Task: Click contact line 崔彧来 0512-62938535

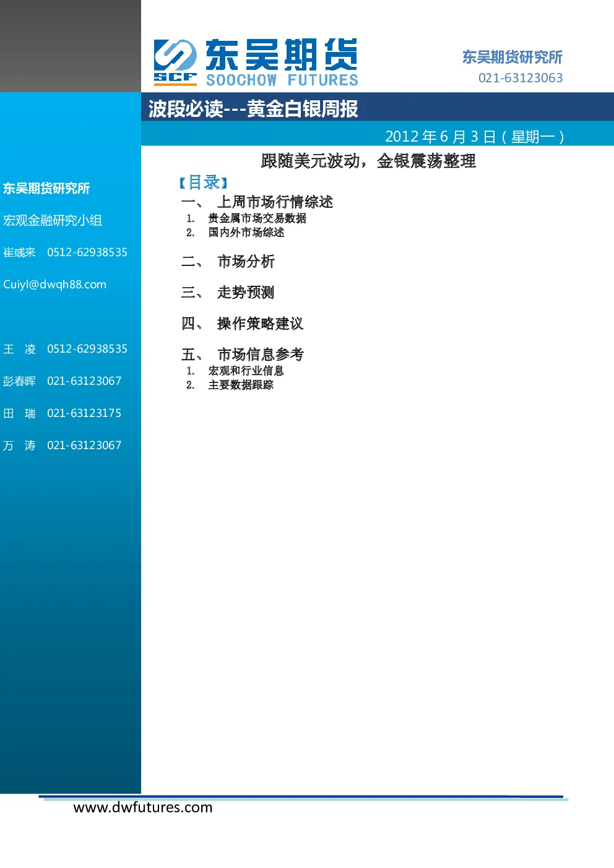Action: pyautogui.click(x=65, y=252)
